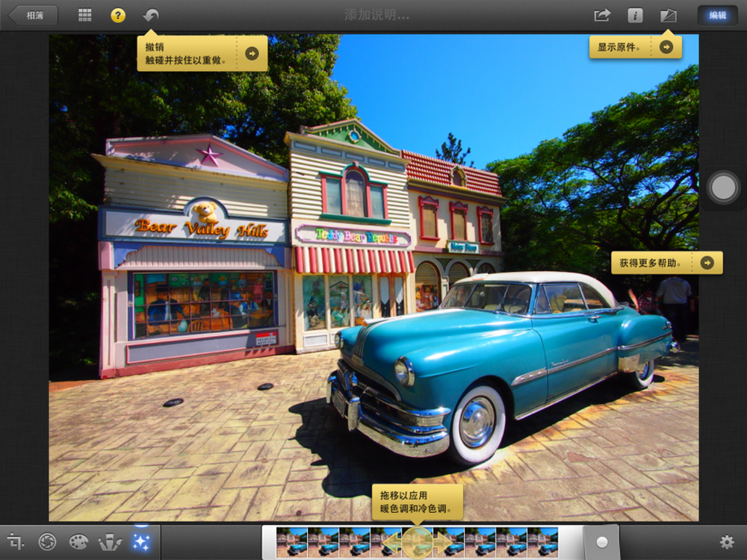This screenshot has height=560, width=747.
Task: Show photo info panel
Action: (x=635, y=15)
